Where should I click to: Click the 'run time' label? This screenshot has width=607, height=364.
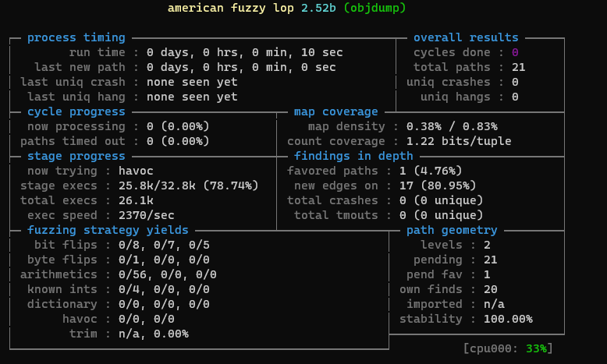[98, 52]
